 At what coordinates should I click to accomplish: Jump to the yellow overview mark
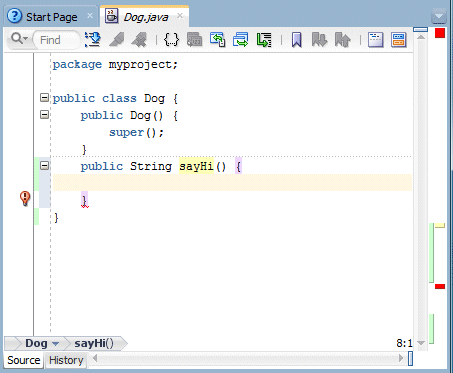pyautogui.click(x=440, y=226)
